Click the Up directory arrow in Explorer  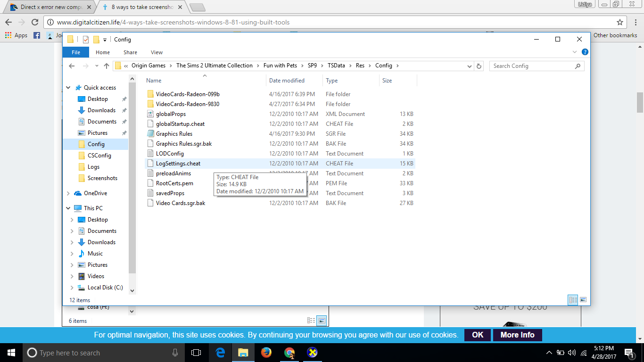107,66
